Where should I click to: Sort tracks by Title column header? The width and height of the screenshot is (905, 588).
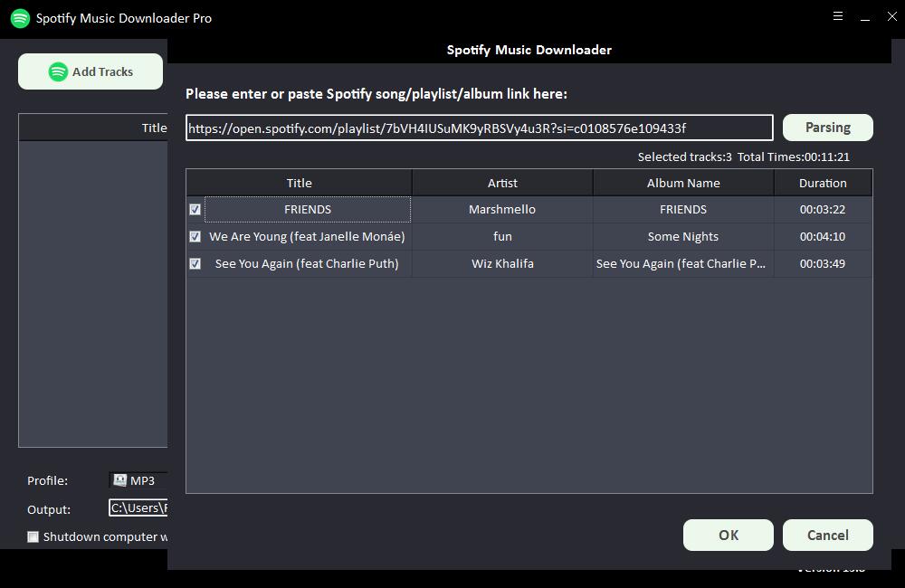pyautogui.click(x=299, y=183)
